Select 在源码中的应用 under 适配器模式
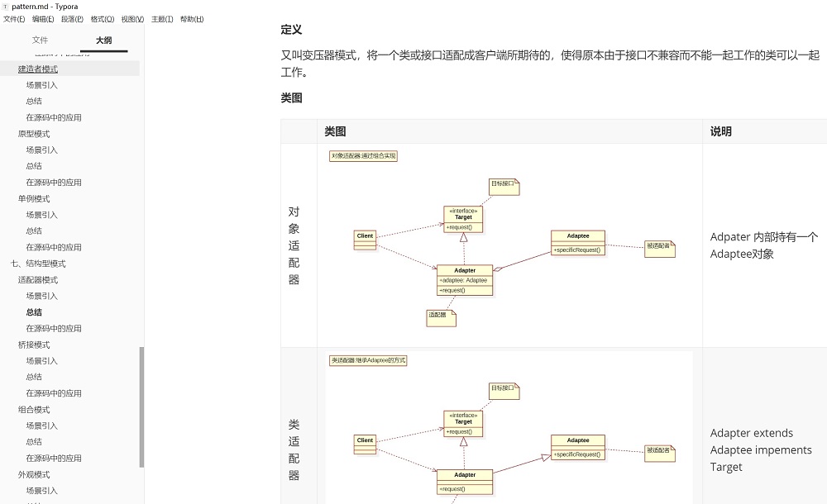 pyautogui.click(x=54, y=329)
